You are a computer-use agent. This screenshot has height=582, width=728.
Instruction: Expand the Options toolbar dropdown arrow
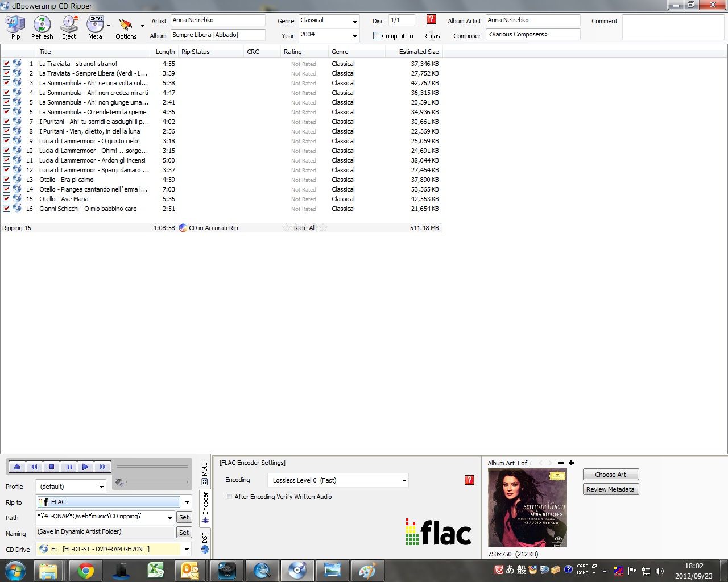pos(142,25)
